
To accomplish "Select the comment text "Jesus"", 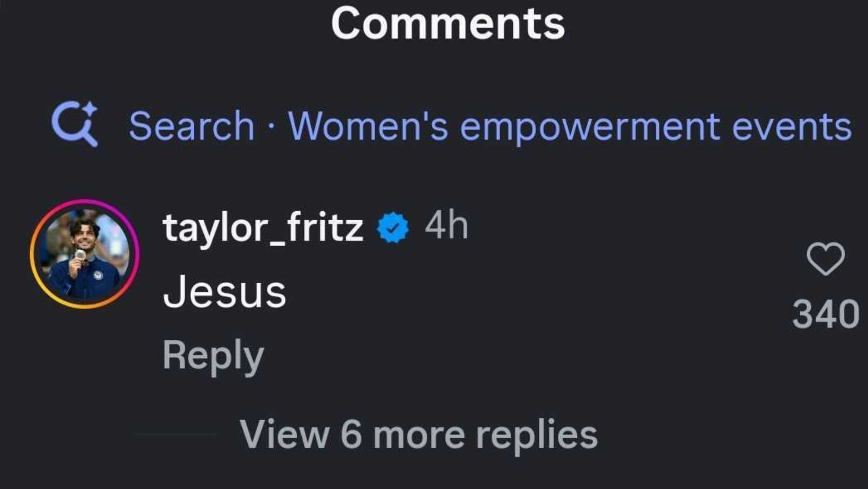I will pos(224,292).
